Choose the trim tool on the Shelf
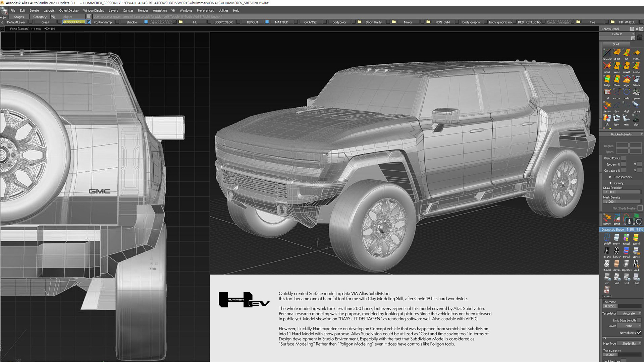 pyautogui.click(x=627, y=118)
